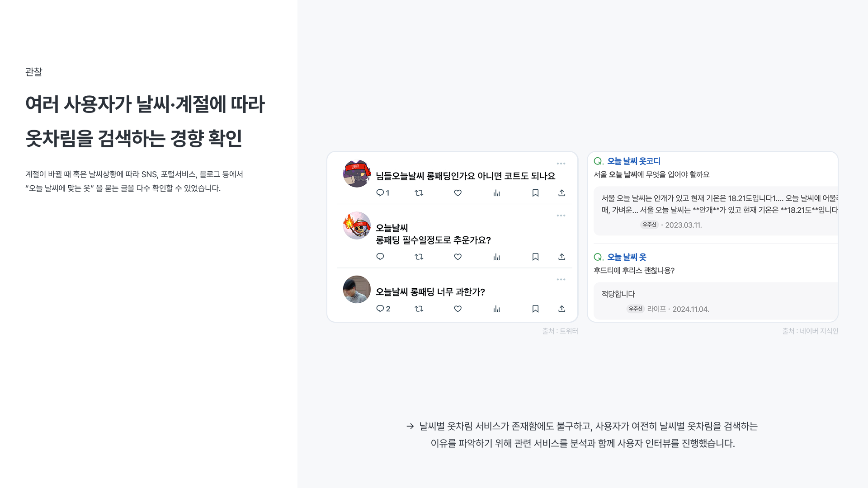This screenshot has height=488, width=868.
Task: Select the answer box saying 적당합니다
Action: pos(716,301)
